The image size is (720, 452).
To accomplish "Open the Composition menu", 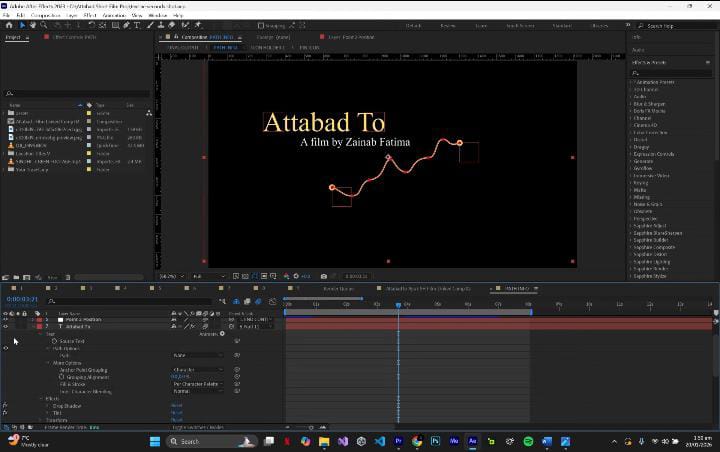I will coord(45,16).
